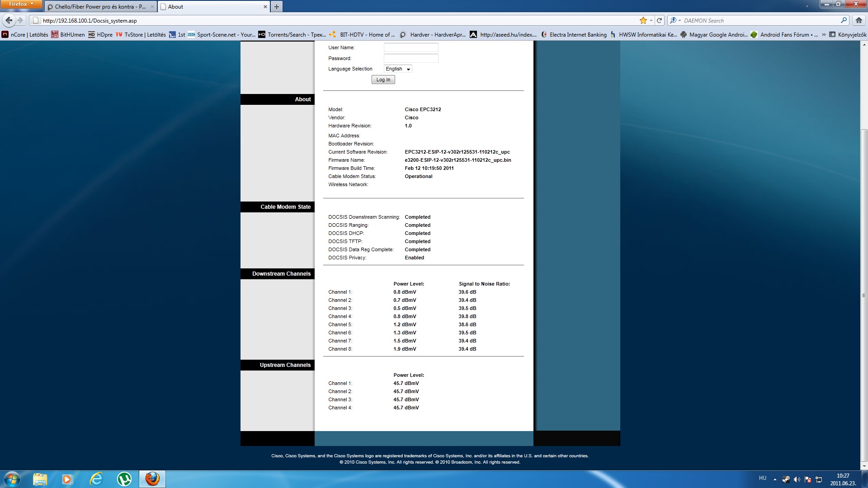Image resolution: width=868 pixels, height=488 pixels.
Task: Show hidden tray icons arrow
Action: coord(775,479)
